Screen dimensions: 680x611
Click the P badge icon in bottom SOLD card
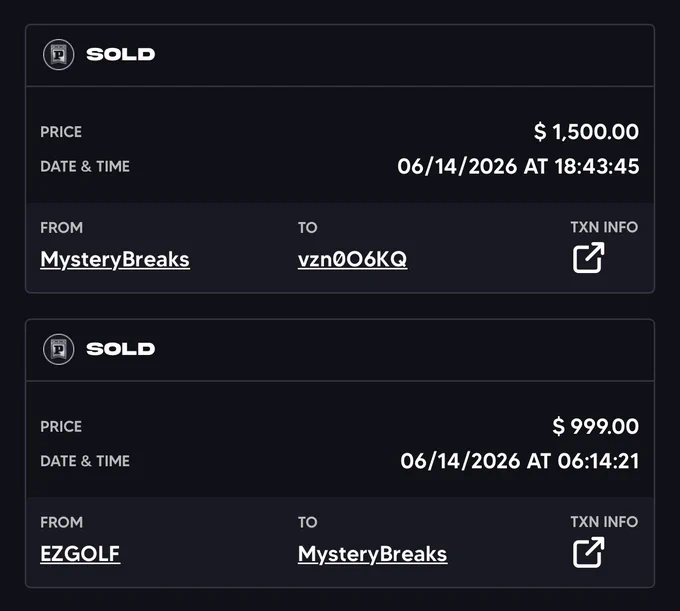click(x=59, y=349)
